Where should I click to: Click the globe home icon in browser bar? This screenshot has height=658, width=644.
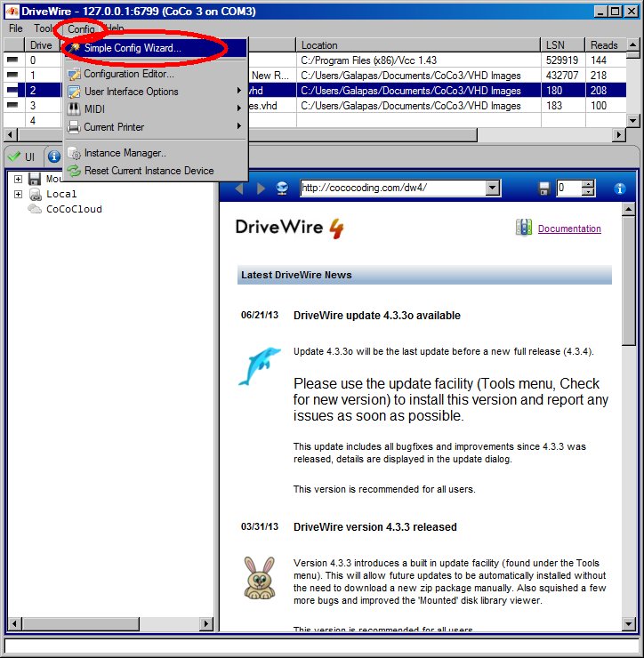282,189
